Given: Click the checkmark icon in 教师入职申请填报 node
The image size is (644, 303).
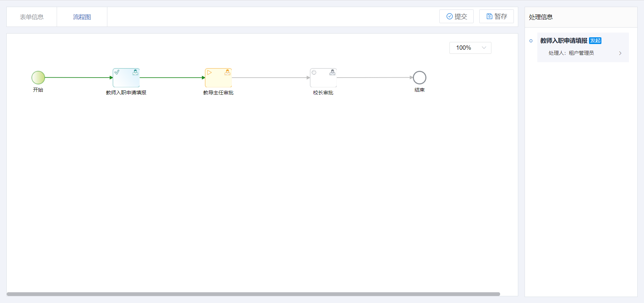Looking at the screenshot, I should [117, 72].
